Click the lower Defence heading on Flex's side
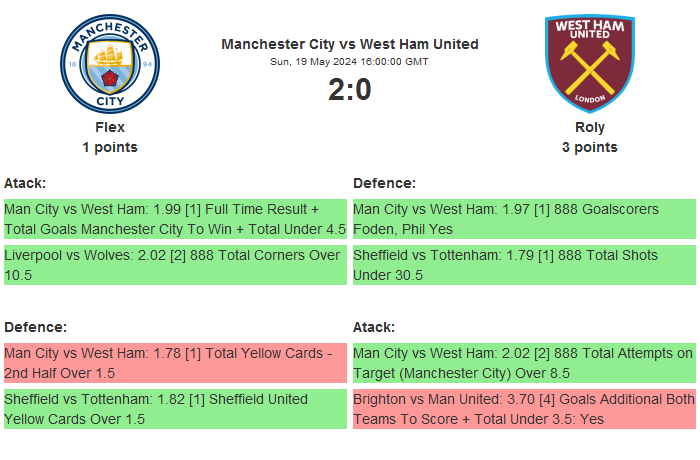700x460 pixels. (35, 327)
